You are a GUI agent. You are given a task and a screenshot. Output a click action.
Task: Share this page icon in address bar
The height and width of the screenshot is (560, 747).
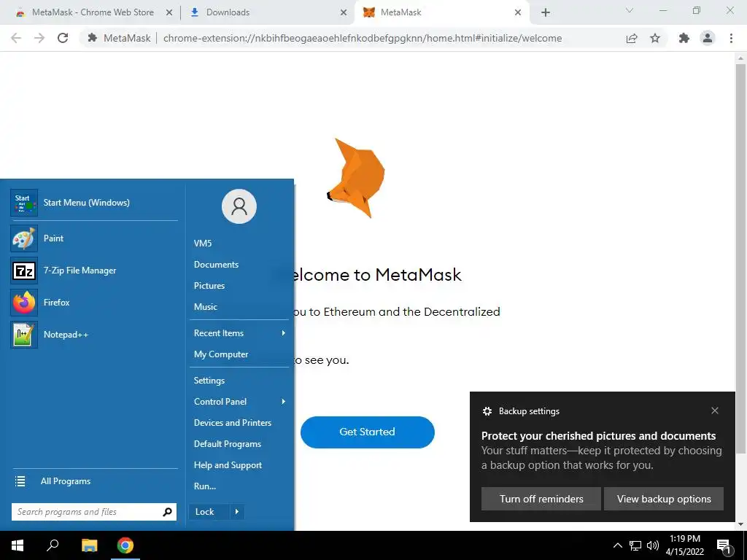pos(632,38)
